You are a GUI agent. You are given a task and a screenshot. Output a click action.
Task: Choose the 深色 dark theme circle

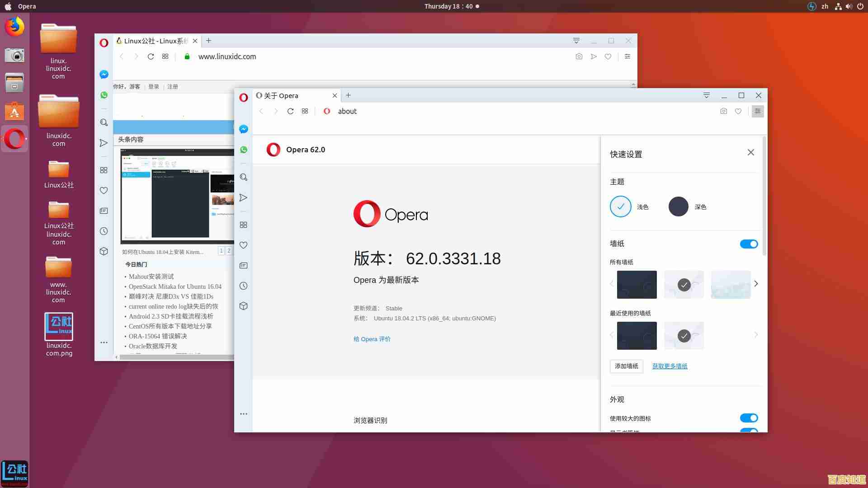tap(678, 206)
